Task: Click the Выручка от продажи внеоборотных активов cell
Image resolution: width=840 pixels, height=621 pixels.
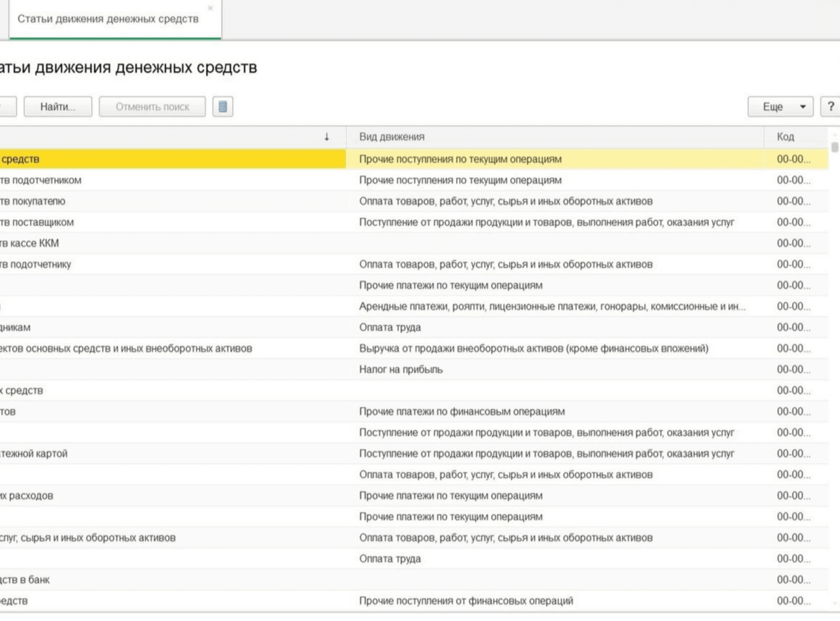Action: [x=533, y=349]
